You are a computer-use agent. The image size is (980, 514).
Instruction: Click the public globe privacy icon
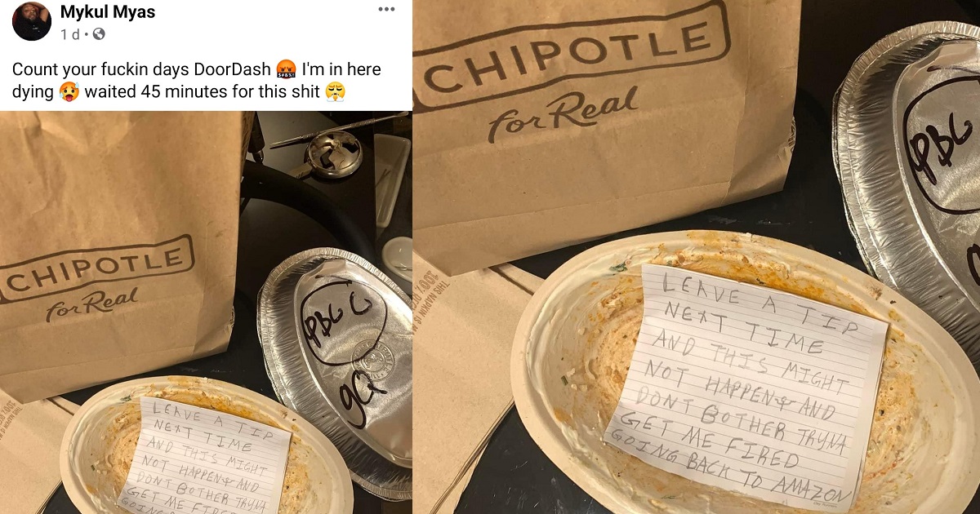point(99,34)
